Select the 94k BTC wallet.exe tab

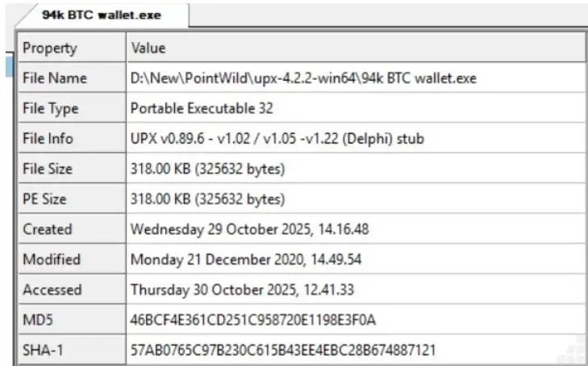click(x=102, y=15)
